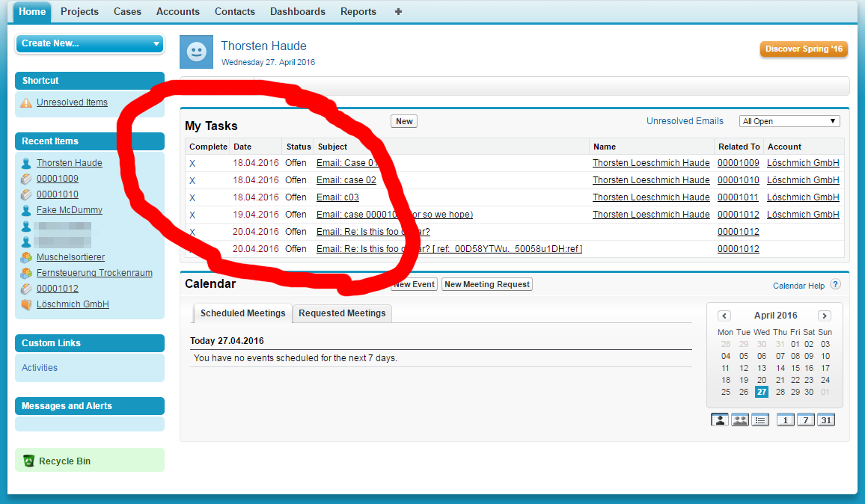Screen dimensions: 865x504
Task: Click account icon beside sidebar Löschmich GmbH
Action: [x=26, y=304]
